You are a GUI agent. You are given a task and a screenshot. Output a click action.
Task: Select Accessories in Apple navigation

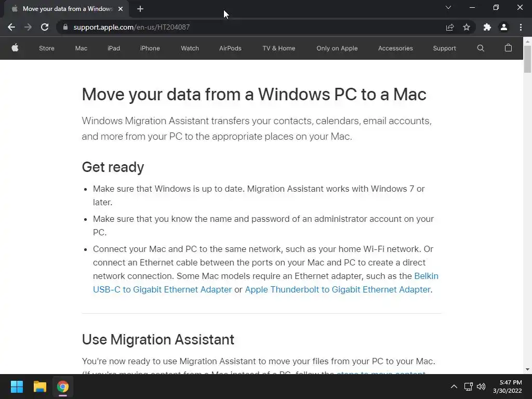click(395, 48)
